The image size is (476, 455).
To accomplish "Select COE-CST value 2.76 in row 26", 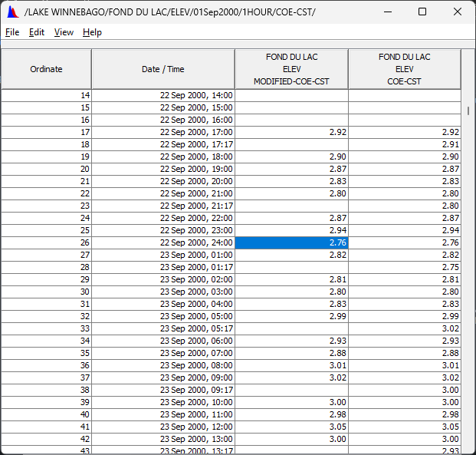I will point(405,242).
